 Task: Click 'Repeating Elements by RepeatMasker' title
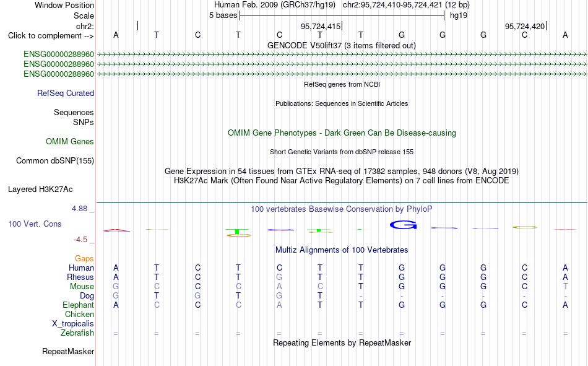coord(342,342)
